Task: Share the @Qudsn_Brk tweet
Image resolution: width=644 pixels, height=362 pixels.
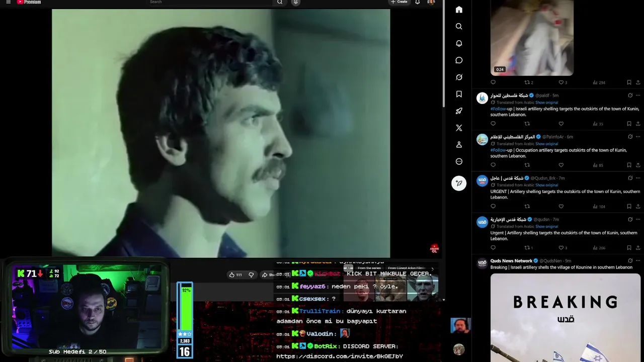Action: pos(638,206)
